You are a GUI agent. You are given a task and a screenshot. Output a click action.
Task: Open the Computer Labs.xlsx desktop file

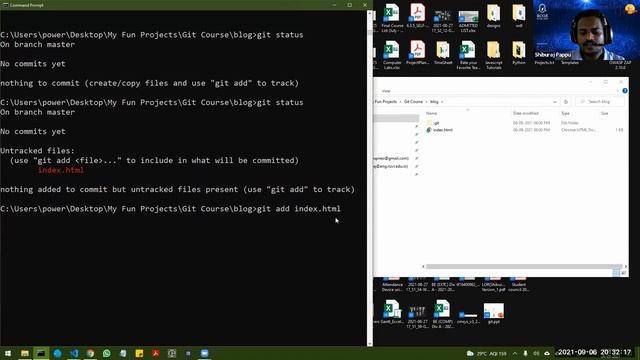392,55
